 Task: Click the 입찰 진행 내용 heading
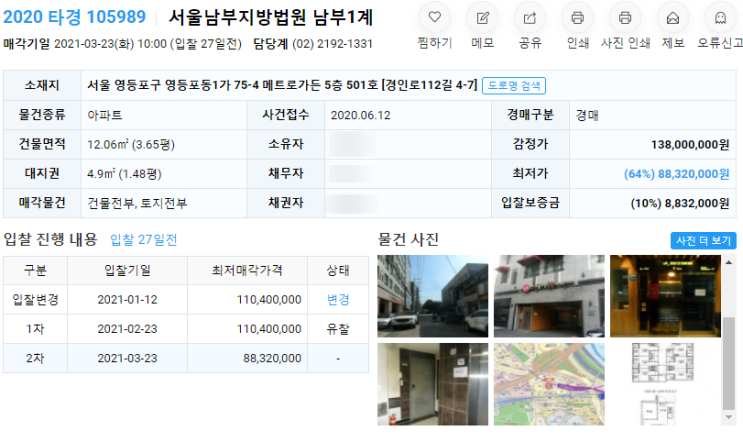50,239
